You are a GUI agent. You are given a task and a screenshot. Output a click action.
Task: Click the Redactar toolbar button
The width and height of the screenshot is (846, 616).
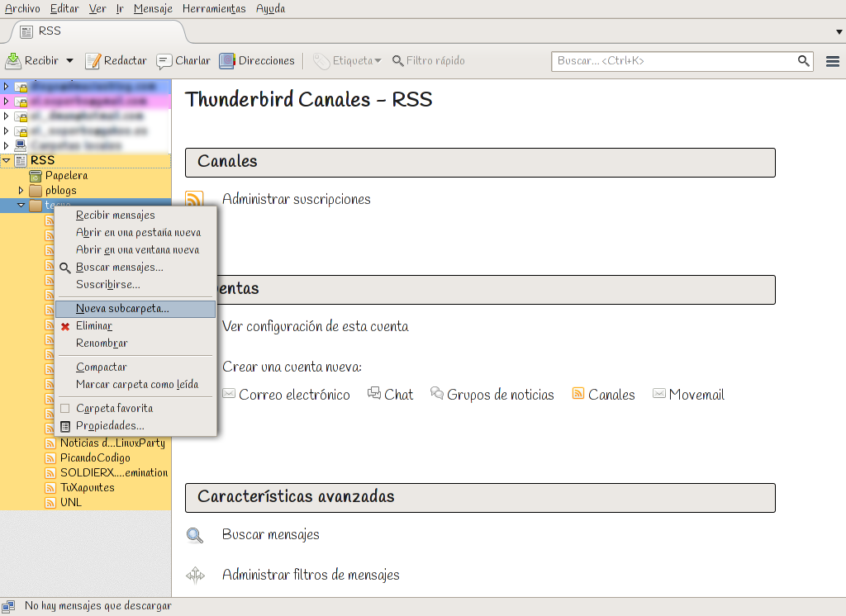pos(116,61)
